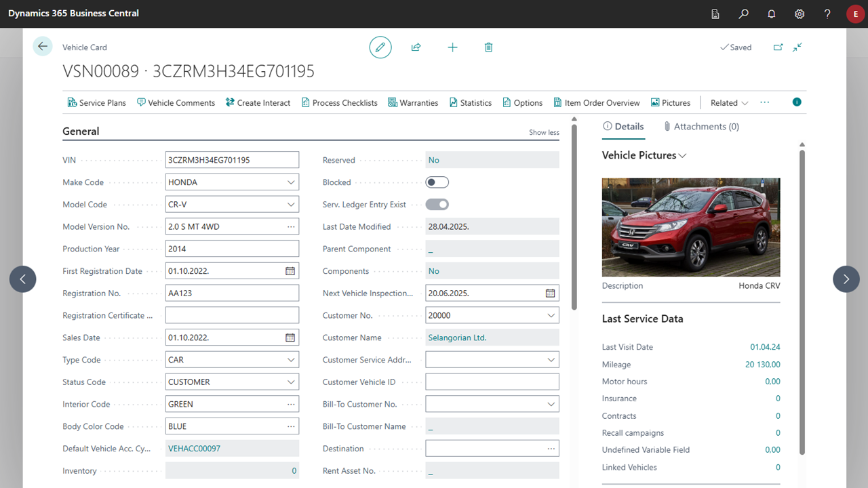
Task: Click ellipsis lookup on Model Version No.
Action: tap(291, 226)
